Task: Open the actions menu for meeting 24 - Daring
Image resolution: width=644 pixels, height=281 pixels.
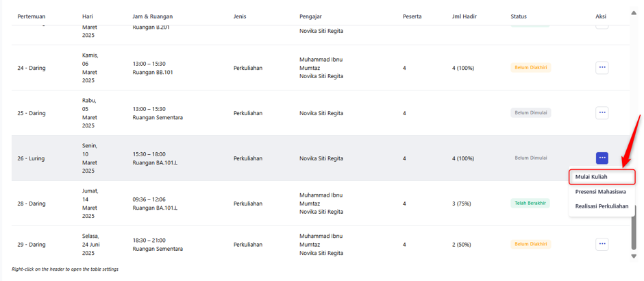Action: tap(602, 67)
